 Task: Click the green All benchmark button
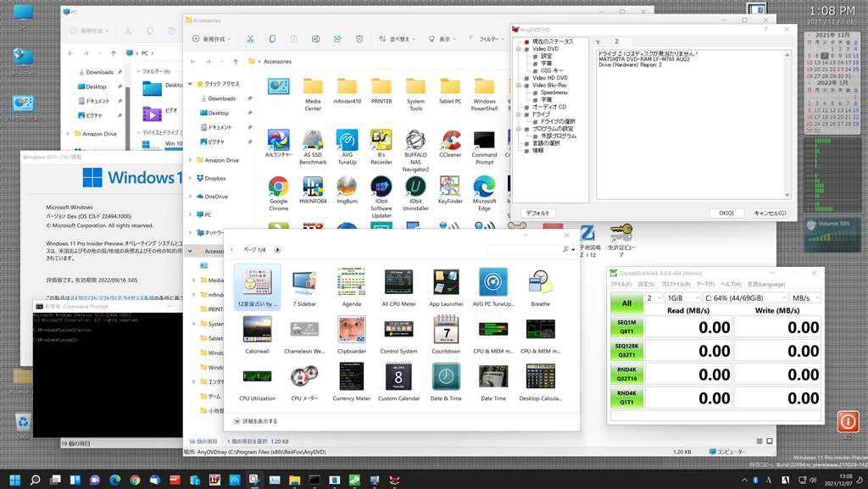[626, 303]
